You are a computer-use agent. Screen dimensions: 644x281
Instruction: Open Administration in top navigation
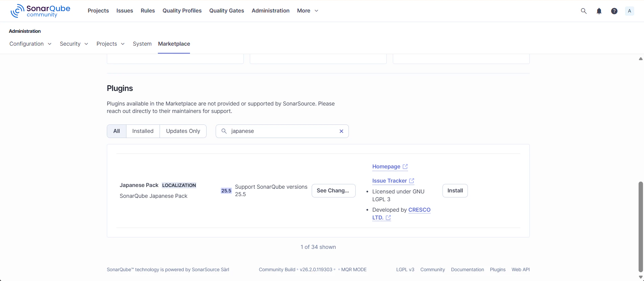point(270,11)
